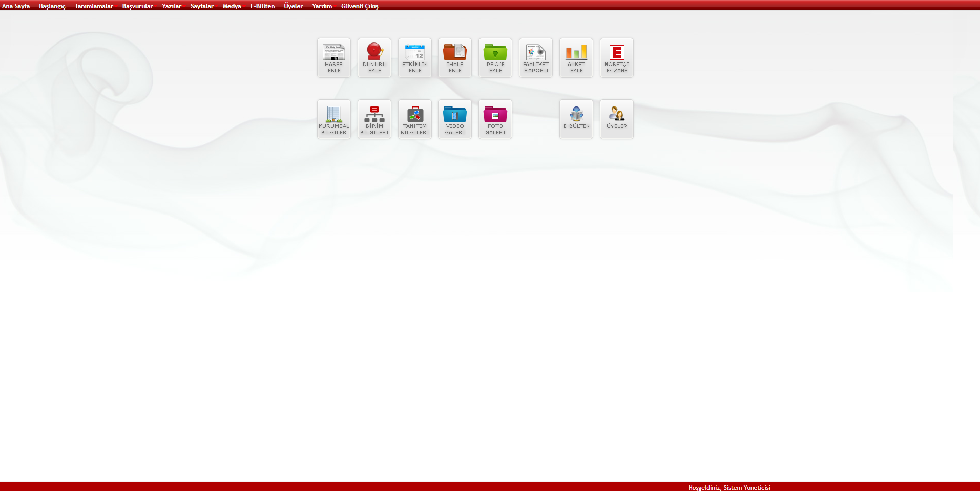The width and height of the screenshot is (980, 491).
Task: Open the green Proje Ekle folder
Action: (495, 57)
